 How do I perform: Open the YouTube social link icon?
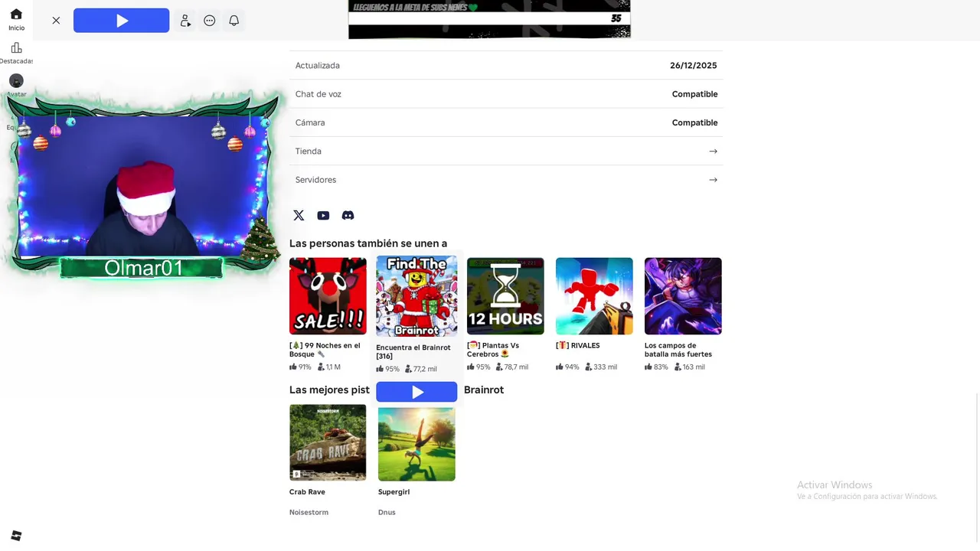point(323,216)
